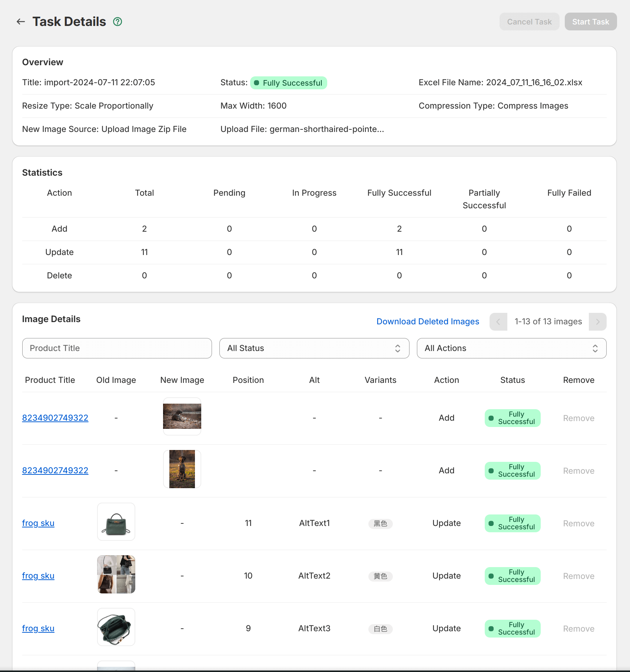Image resolution: width=630 pixels, height=672 pixels.
Task: Open Download Deleted Images link
Action: point(428,322)
